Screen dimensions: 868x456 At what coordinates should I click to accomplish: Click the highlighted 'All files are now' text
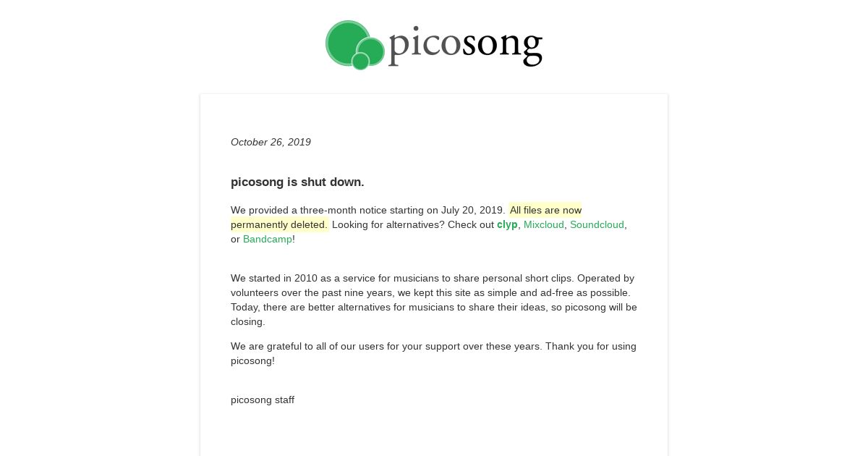tap(545, 210)
